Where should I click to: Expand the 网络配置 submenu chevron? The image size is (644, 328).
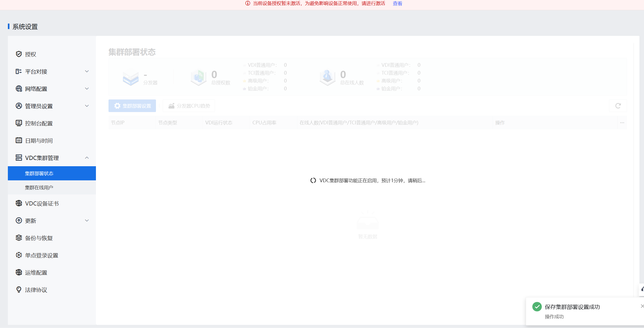pyautogui.click(x=87, y=88)
